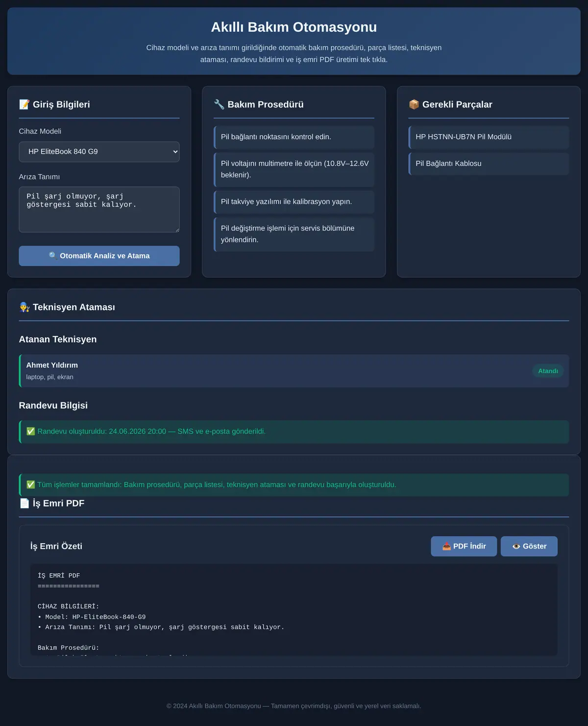Click the magnifier icon on the analysis button

click(53, 256)
